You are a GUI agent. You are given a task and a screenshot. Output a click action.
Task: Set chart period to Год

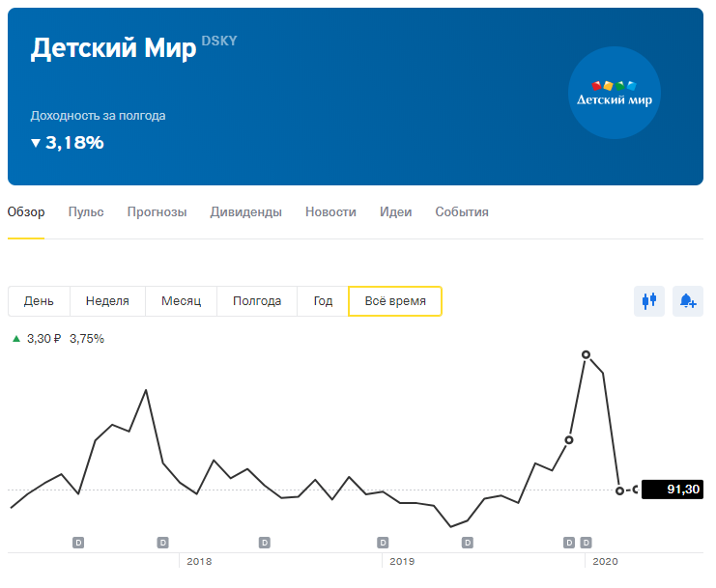coord(323,301)
